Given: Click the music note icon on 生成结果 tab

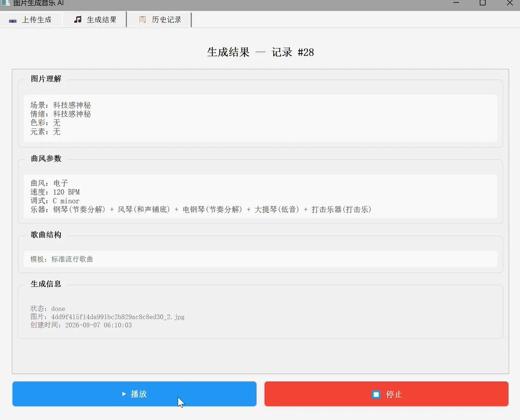Looking at the screenshot, I should coord(78,19).
